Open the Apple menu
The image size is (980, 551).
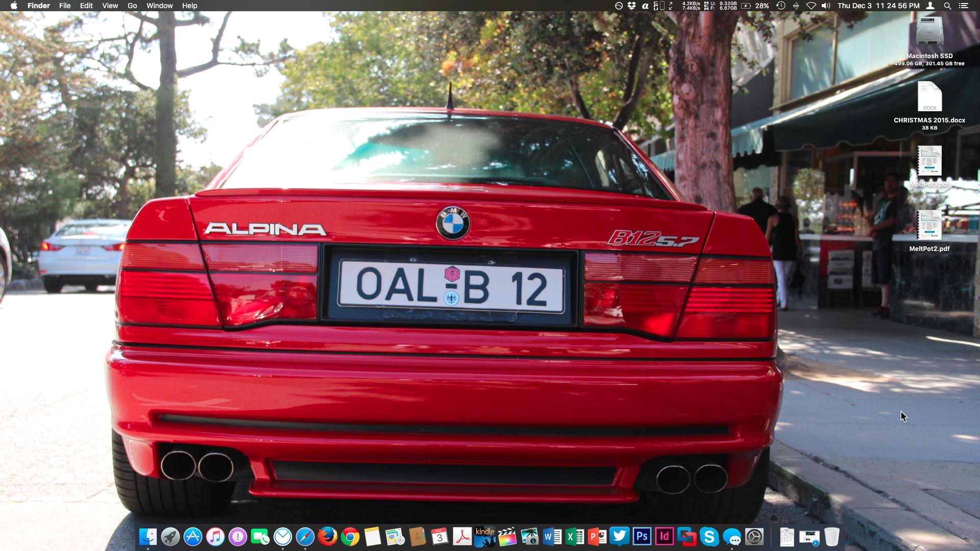(x=14, y=6)
